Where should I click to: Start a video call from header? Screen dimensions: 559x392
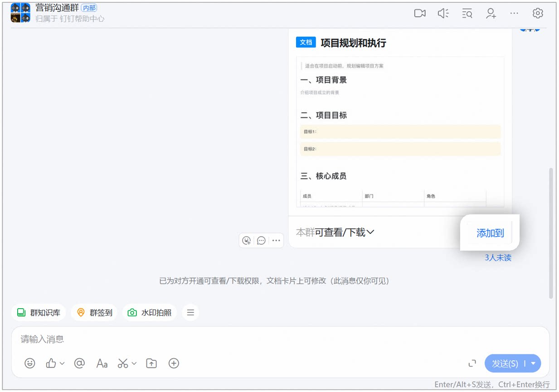point(420,14)
